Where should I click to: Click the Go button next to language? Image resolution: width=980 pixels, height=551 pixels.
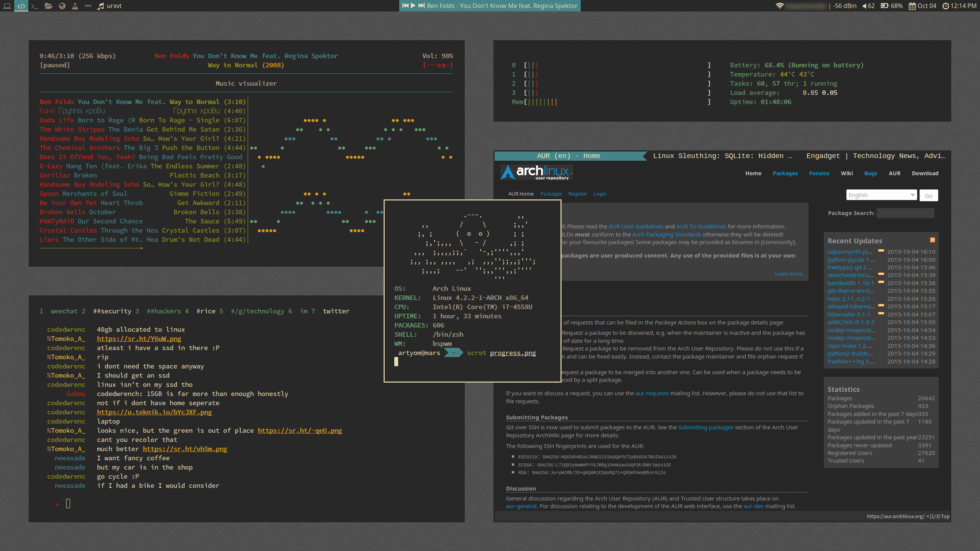(x=929, y=196)
